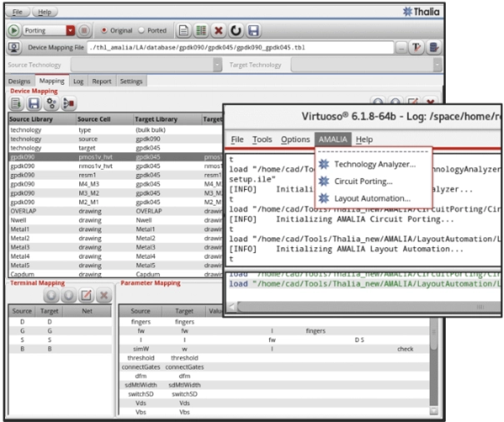The image size is (504, 422).
Task: Select the Original radio button
Action: (x=104, y=31)
